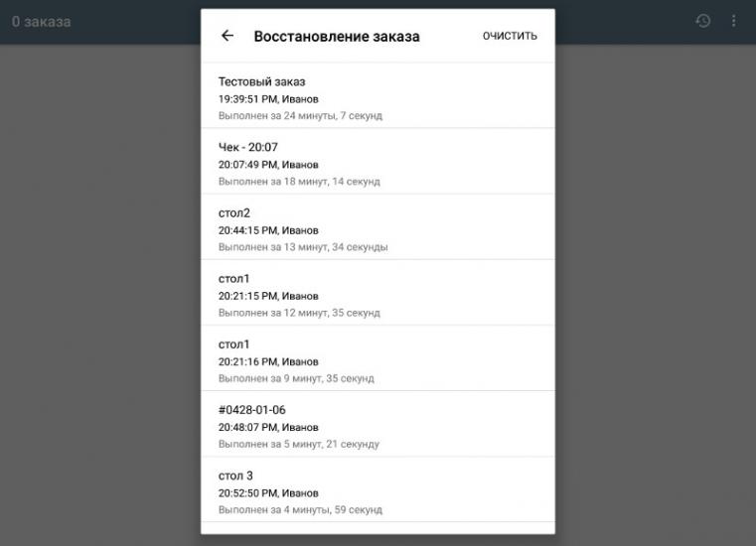Click the 20:07:49 PM, Иванов timestamp

pyautogui.click(x=268, y=165)
